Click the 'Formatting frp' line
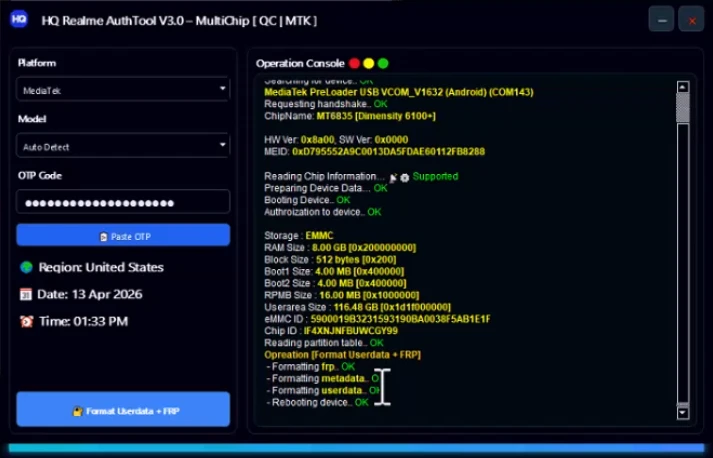Image resolution: width=713 pixels, height=458 pixels. coord(311,367)
